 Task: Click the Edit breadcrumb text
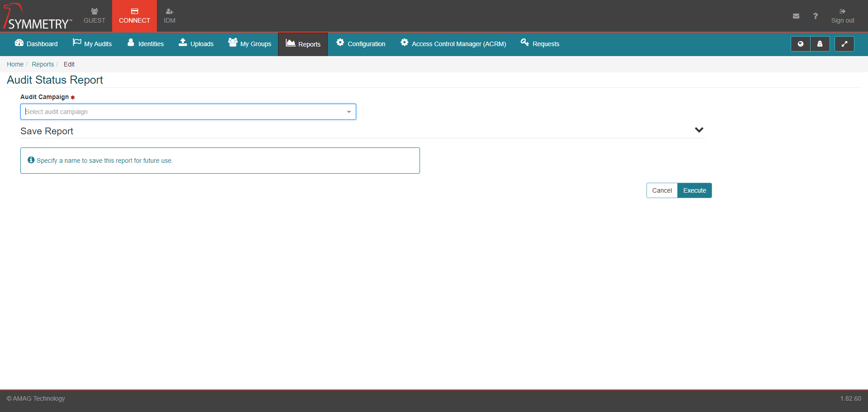click(x=69, y=64)
